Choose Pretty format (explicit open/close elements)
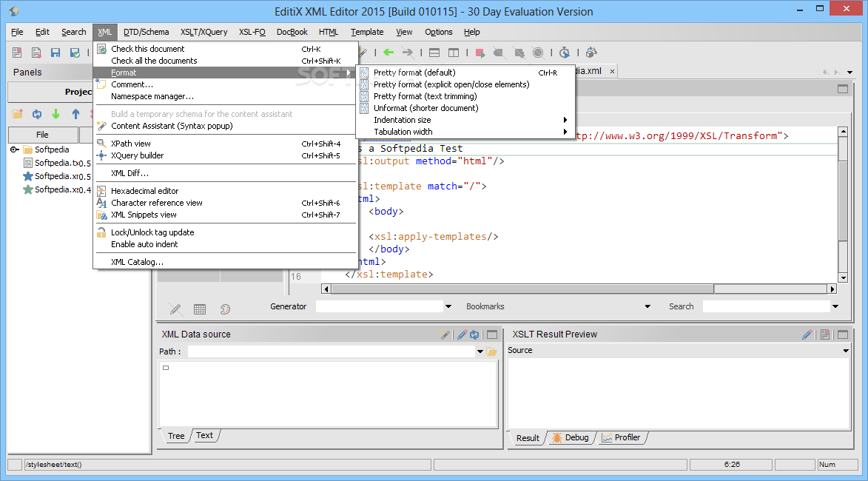 (465, 84)
